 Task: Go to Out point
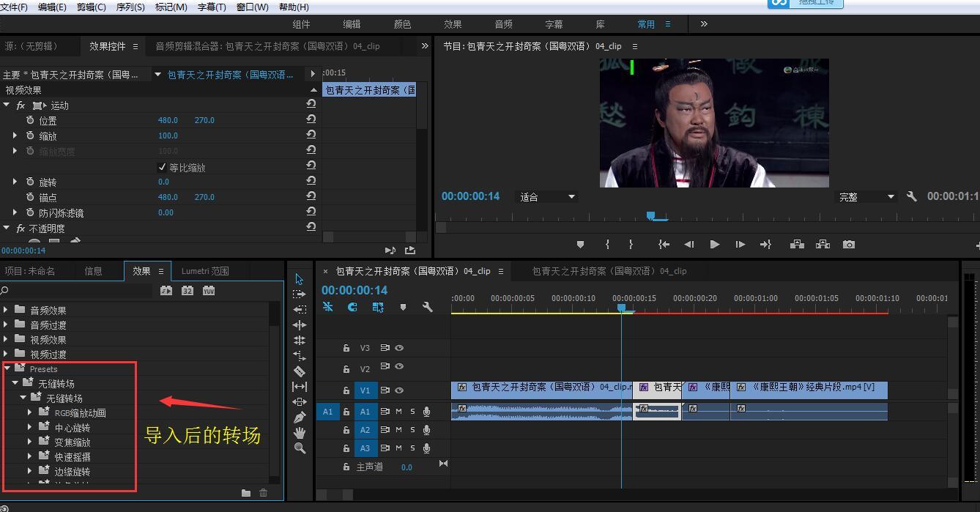(x=765, y=245)
